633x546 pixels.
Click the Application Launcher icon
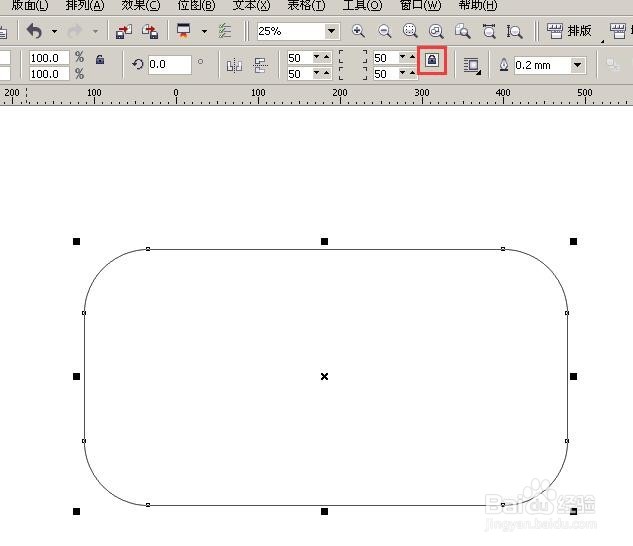[183, 31]
